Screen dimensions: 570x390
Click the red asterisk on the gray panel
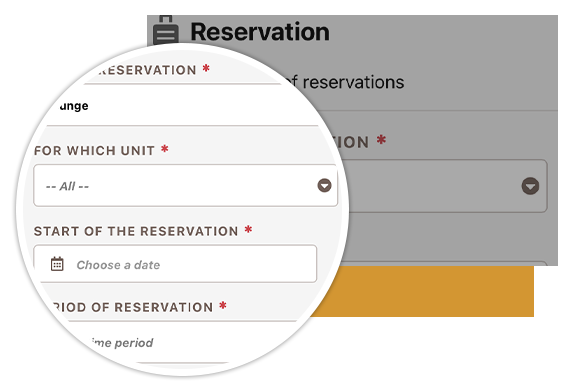click(381, 140)
